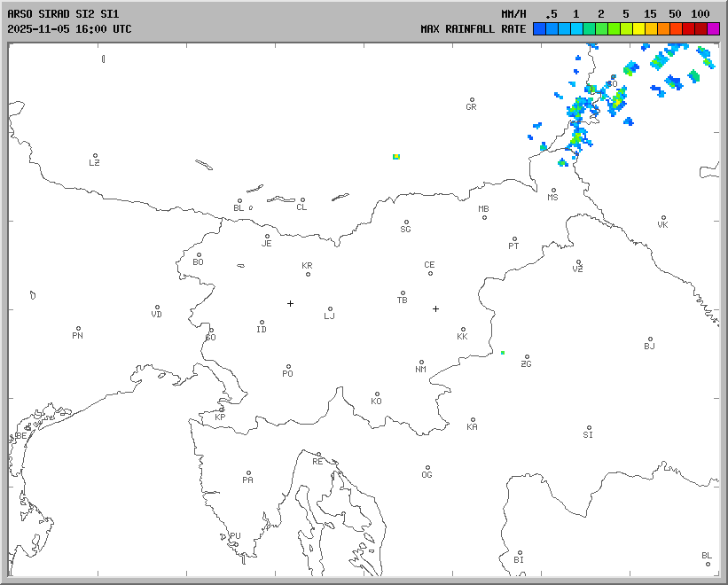728x585 pixels.
Task: Click the MM/H unit label
Action: [x=513, y=14]
